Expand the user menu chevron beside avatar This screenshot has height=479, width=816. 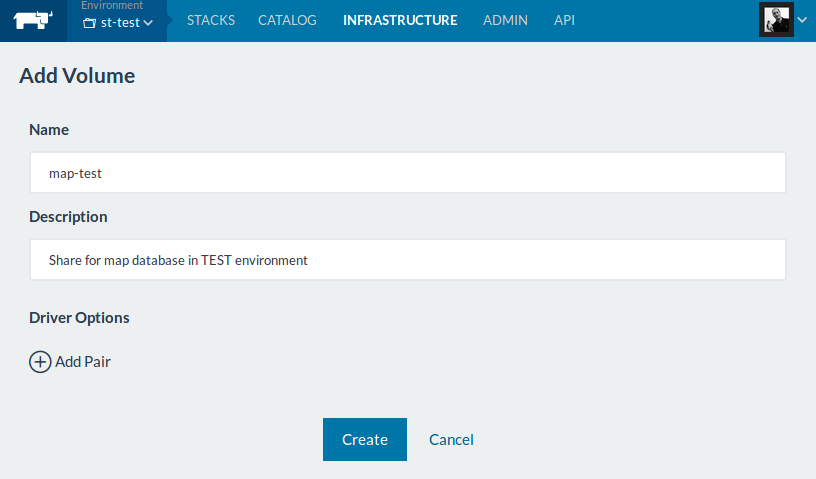(802, 20)
